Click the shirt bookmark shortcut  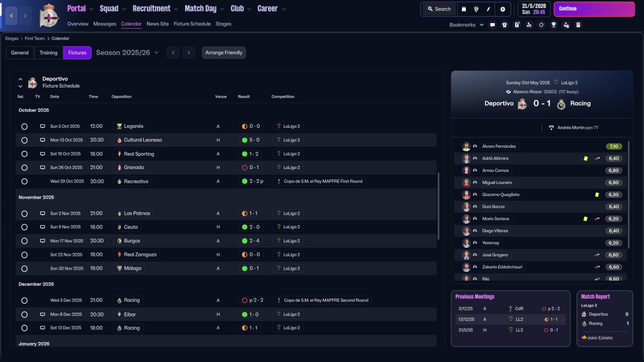point(505,25)
